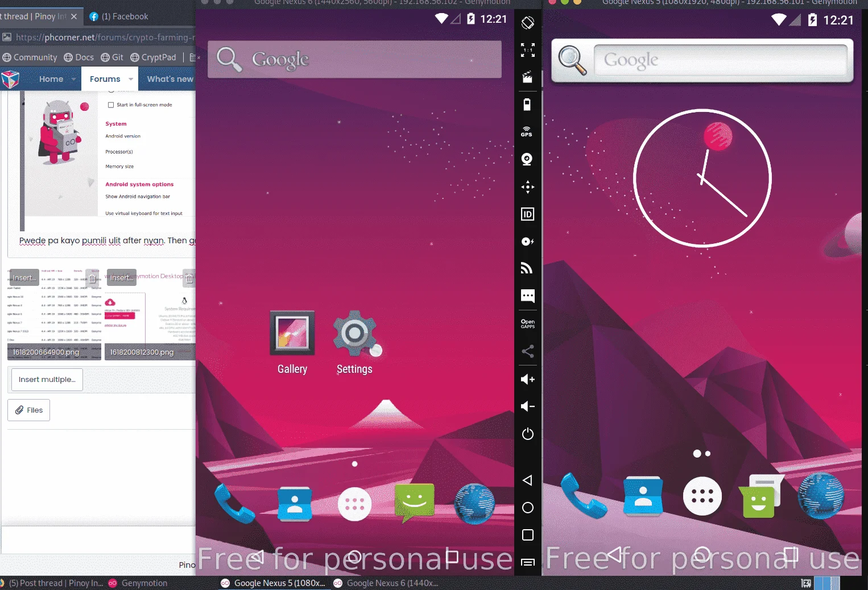Select the Forums nav tab
Screen dimensions: 868x590
(x=105, y=79)
